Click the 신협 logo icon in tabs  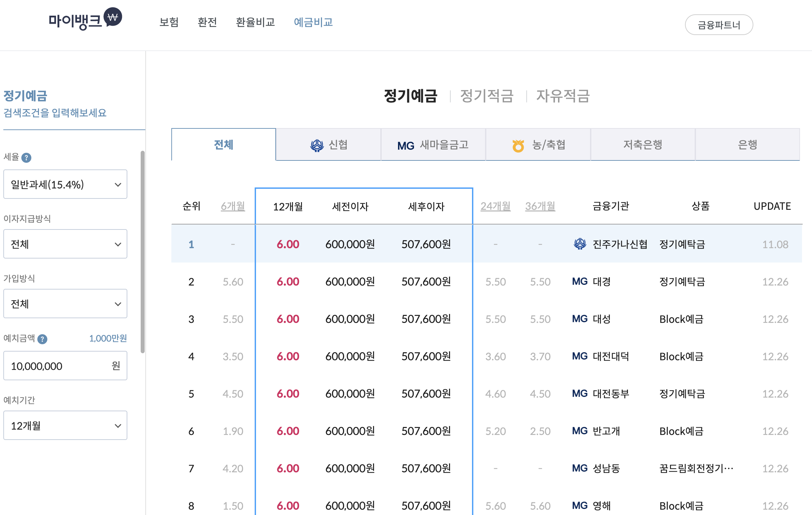point(317,145)
